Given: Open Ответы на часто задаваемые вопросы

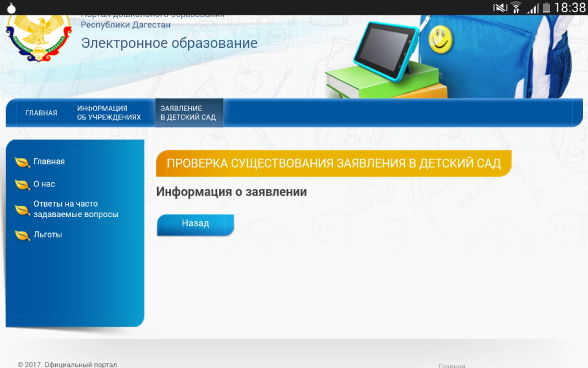Looking at the screenshot, I should (75, 209).
